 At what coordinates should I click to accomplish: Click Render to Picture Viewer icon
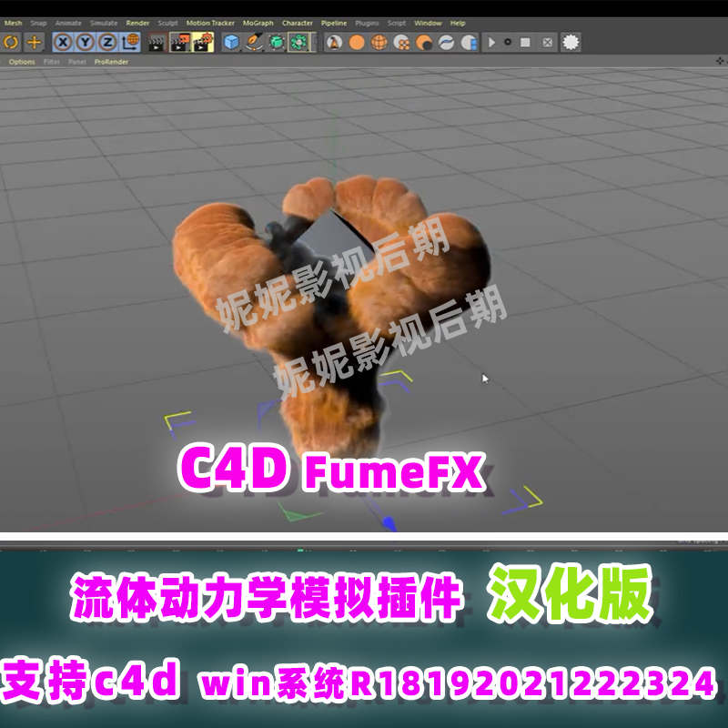180,42
